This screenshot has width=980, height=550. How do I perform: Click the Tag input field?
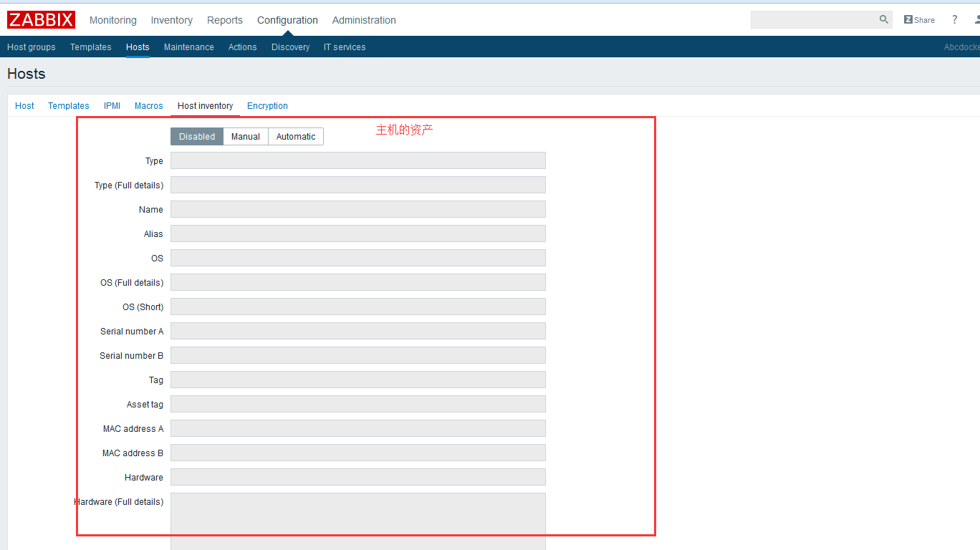pyautogui.click(x=358, y=380)
